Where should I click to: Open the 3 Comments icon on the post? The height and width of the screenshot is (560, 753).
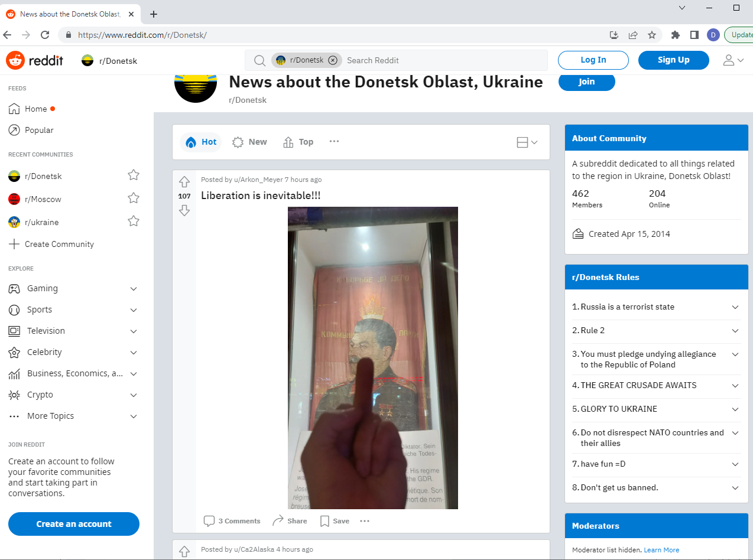click(209, 521)
